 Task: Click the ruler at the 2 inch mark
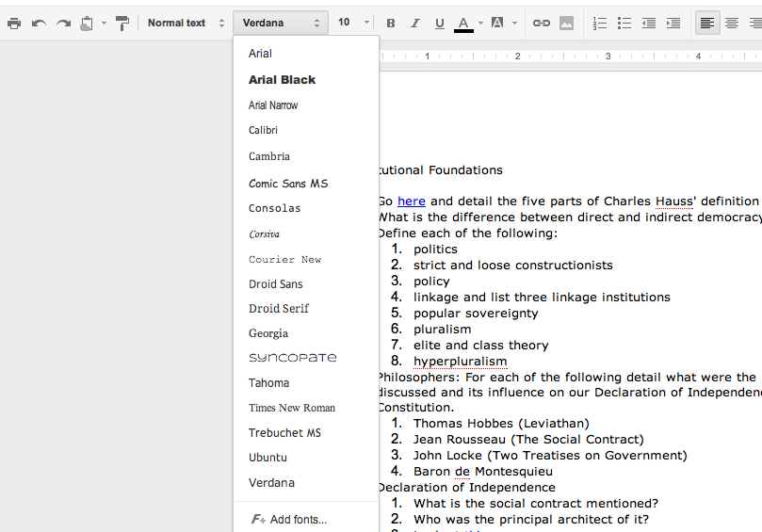click(x=517, y=56)
